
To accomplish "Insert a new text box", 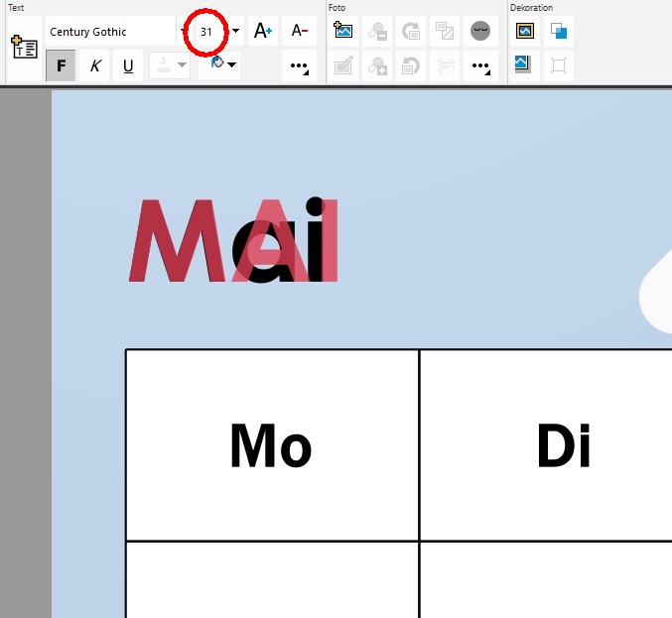I will pyautogui.click(x=25, y=48).
